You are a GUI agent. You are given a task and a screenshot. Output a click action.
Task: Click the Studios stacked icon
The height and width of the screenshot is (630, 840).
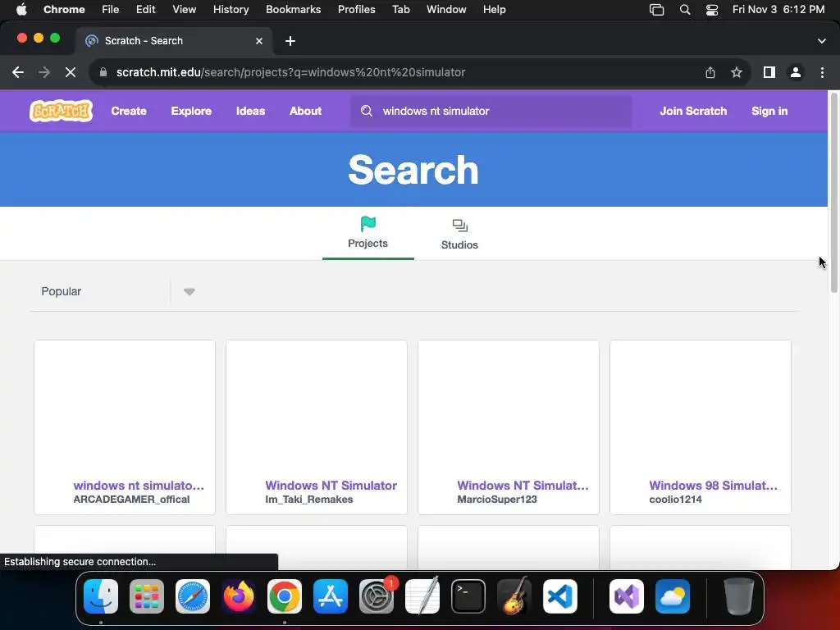[459, 226]
